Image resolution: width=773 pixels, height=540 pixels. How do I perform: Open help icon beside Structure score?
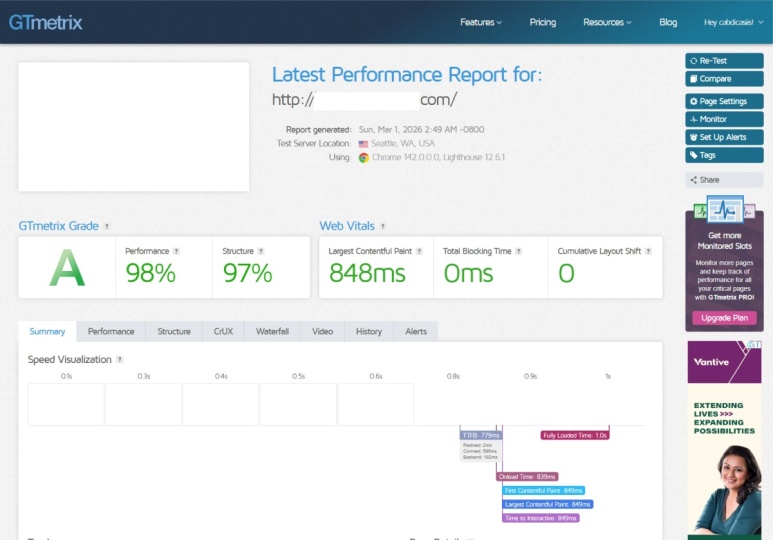pos(261,251)
